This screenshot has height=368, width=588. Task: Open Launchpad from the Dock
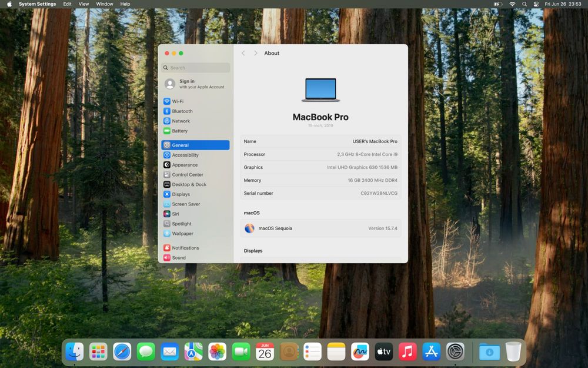click(x=98, y=352)
